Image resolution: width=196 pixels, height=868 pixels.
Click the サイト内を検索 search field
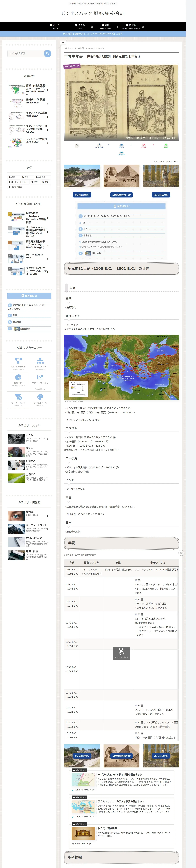(26, 53)
